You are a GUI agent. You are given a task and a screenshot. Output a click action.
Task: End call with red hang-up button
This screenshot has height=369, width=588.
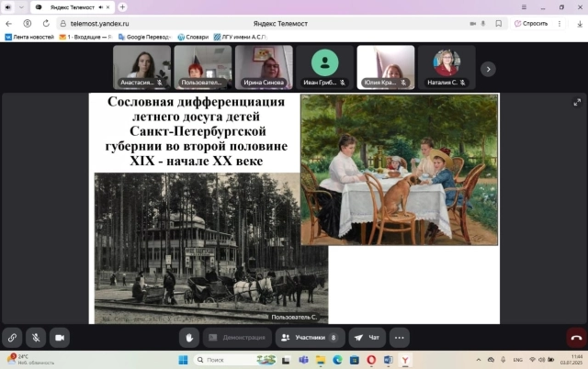pos(576,338)
